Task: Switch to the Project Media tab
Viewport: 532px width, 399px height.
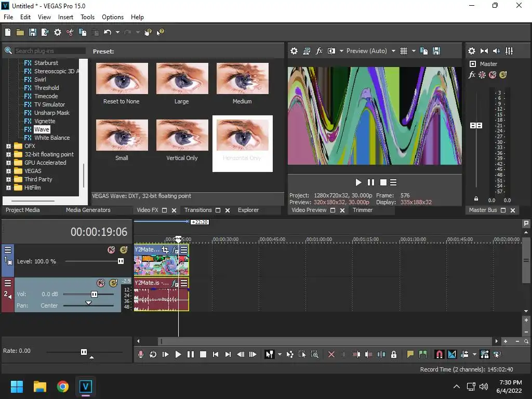Action: point(23,210)
